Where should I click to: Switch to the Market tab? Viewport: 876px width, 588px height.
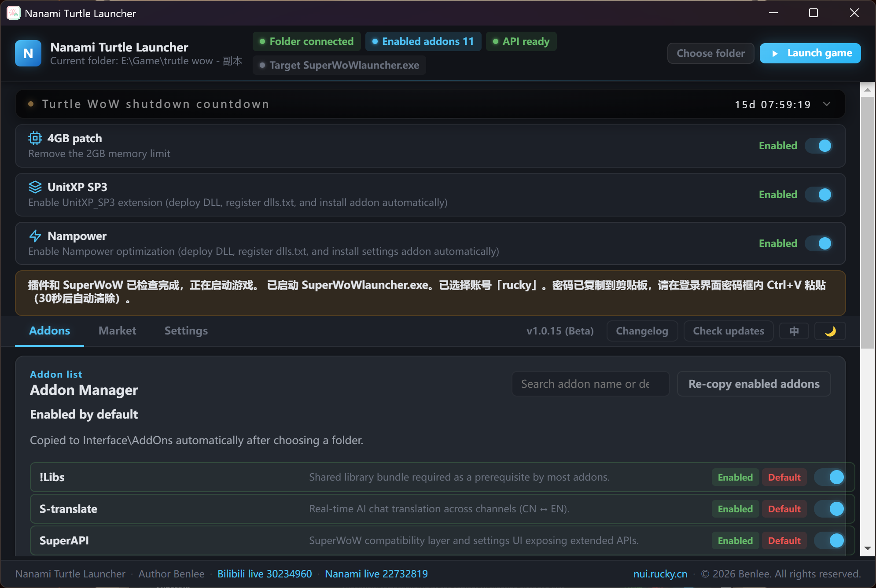[x=117, y=331]
